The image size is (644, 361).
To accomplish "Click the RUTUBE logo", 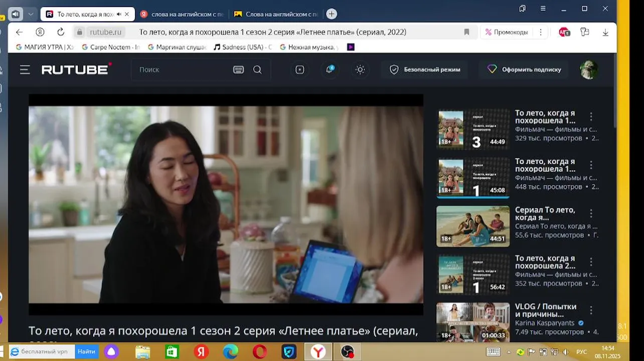I will (x=76, y=69).
